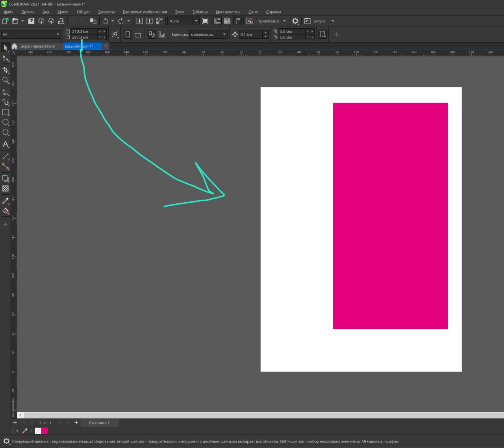Select the Interactive Fill tool
504x448 pixels.
point(6,211)
